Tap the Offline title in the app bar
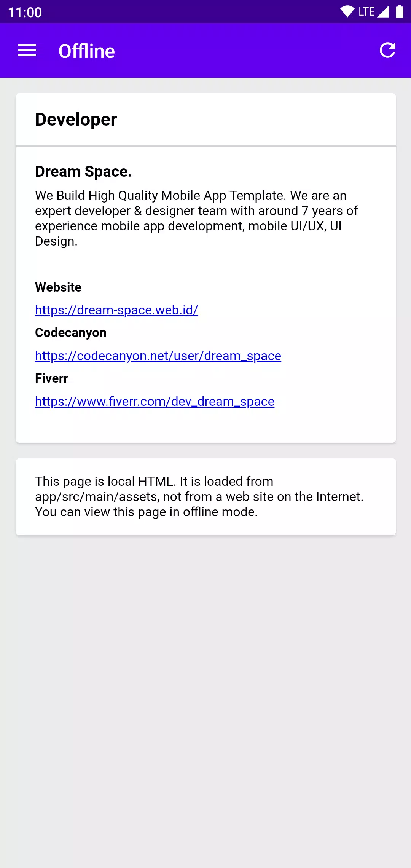The width and height of the screenshot is (411, 868). [87, 51]
